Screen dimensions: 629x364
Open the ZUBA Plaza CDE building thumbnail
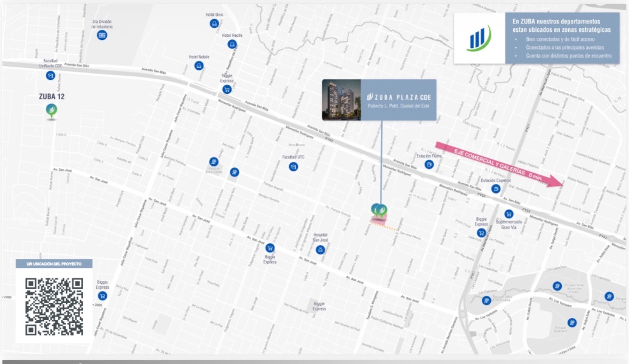pyautogui.click(x=341, y=100)
